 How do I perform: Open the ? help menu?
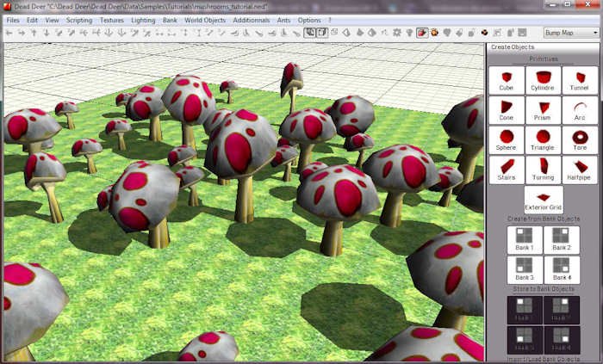(x=330, y=21)
